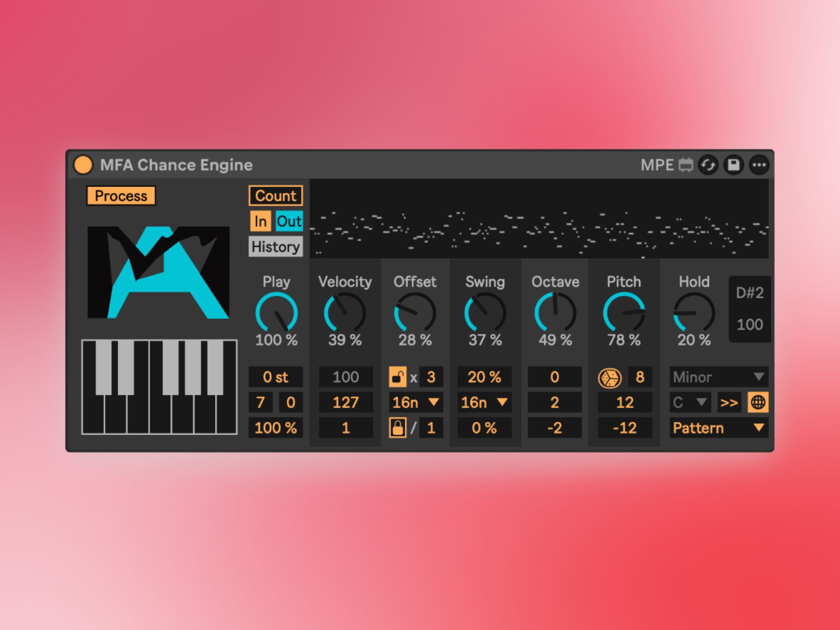Click the Velocity chance knob
Screen dimensions: 840x630
pos(345,312)
